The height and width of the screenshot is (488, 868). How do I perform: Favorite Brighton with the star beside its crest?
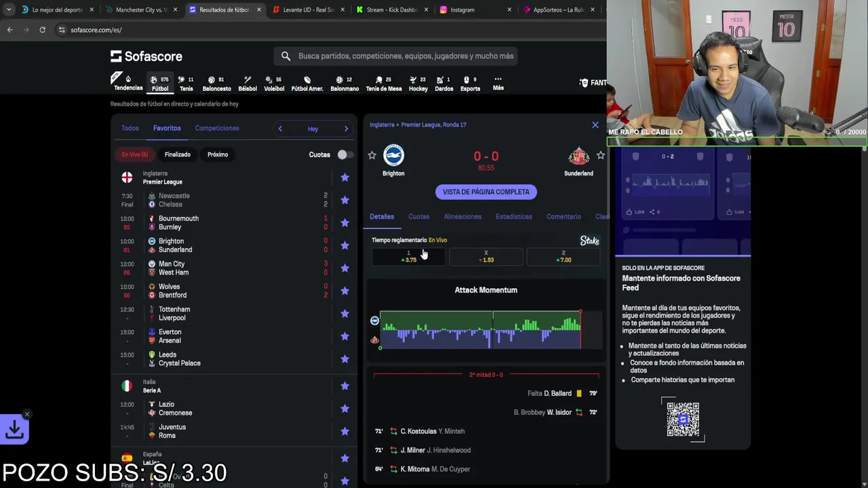click(x=372, y=155)
